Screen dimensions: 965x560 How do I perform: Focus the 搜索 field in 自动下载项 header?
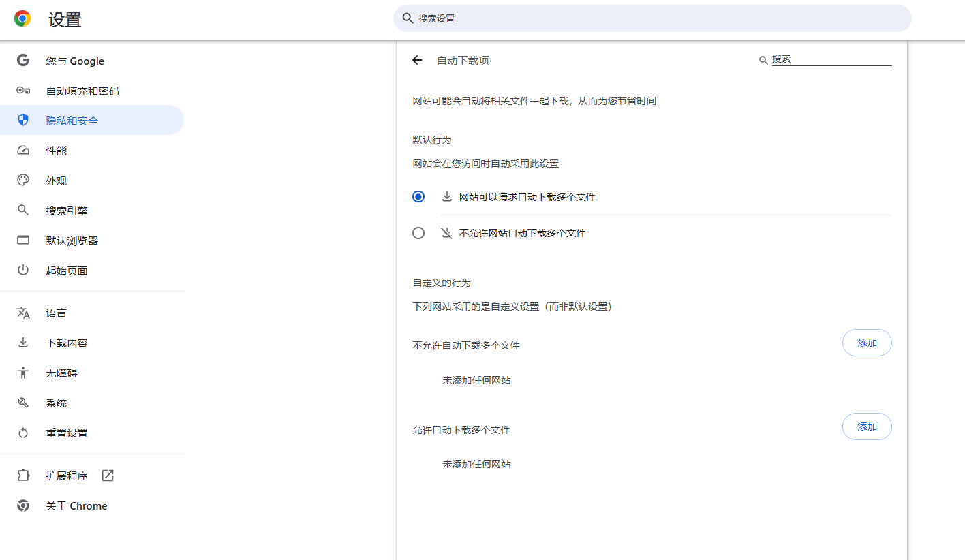click(x=831, y=59)
